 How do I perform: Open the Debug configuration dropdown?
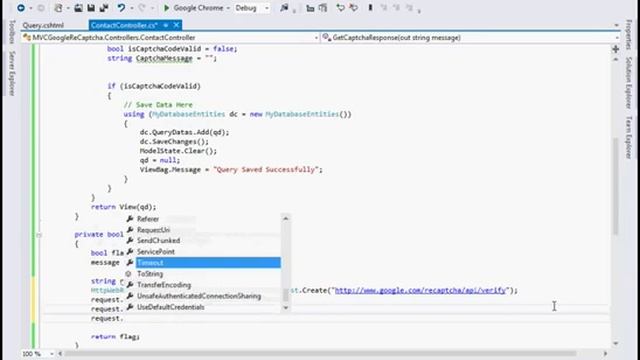point(267,8)
